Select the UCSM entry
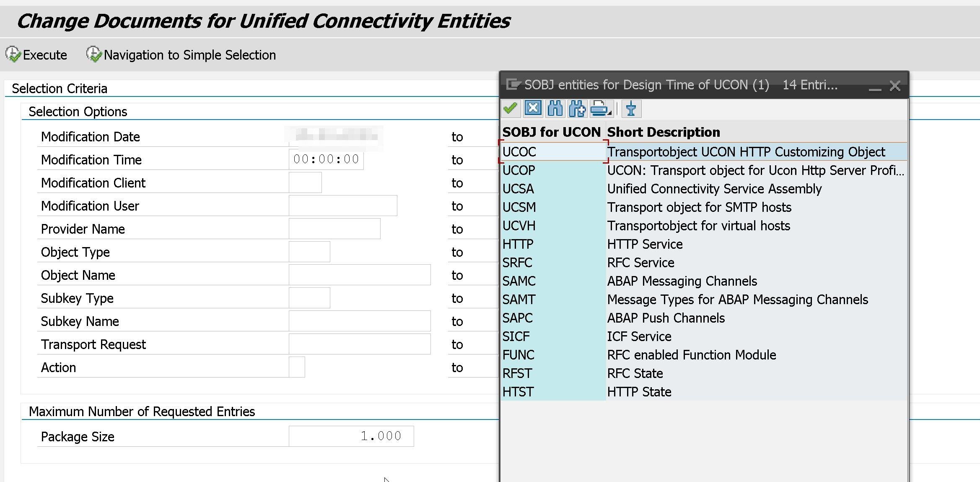This screenshot has height=482, width=980. tap(553, 207)
